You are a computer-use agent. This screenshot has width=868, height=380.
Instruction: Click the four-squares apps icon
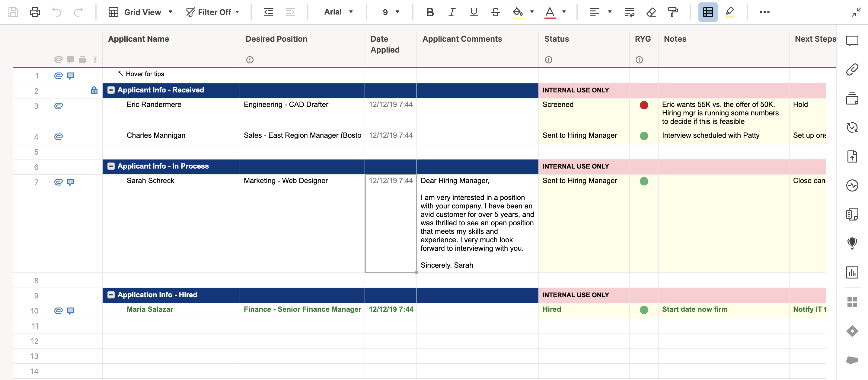(x=852, y=302)
